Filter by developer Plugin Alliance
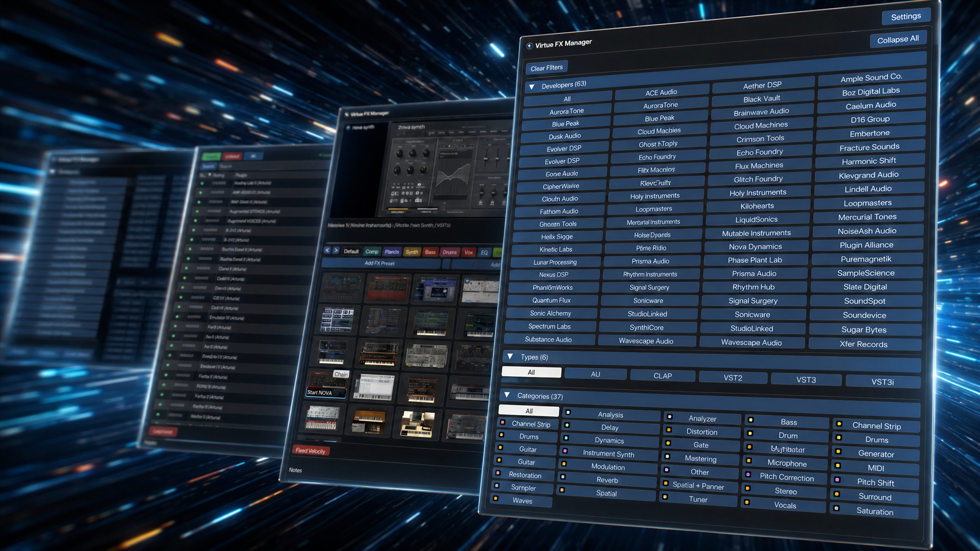Viewport: 980px width, 551px height. click(x=867, y=245)
